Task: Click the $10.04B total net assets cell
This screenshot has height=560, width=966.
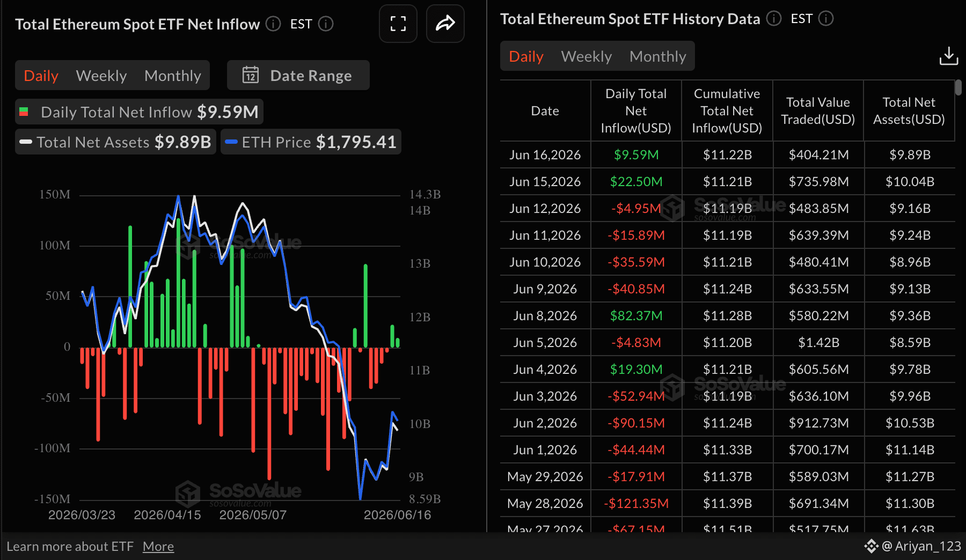Action: pyautogui.click(x=910, y=181)
